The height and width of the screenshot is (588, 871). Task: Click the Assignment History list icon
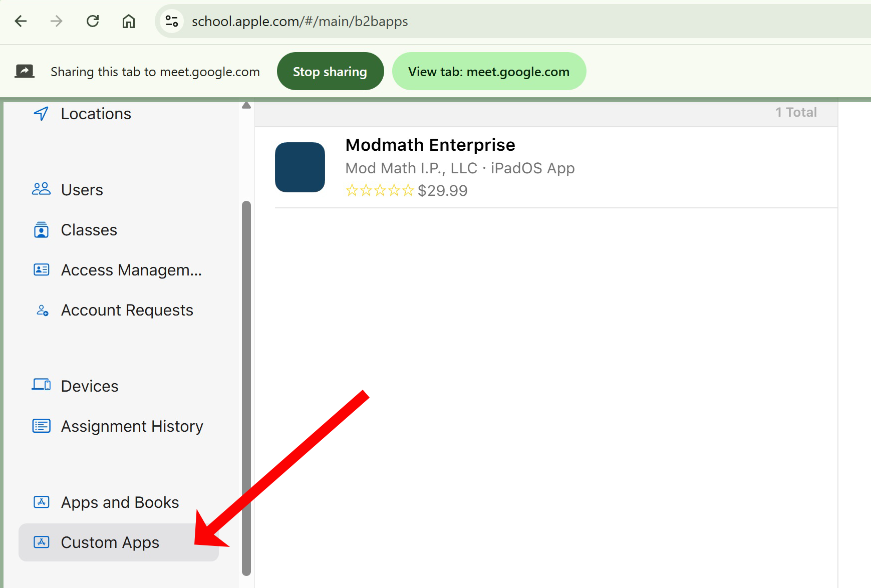(41, 426)
